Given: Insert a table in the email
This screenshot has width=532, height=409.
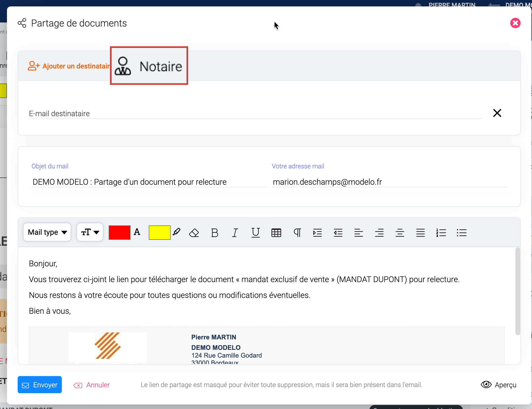Looking at the screenshot, I should [276, 233].
